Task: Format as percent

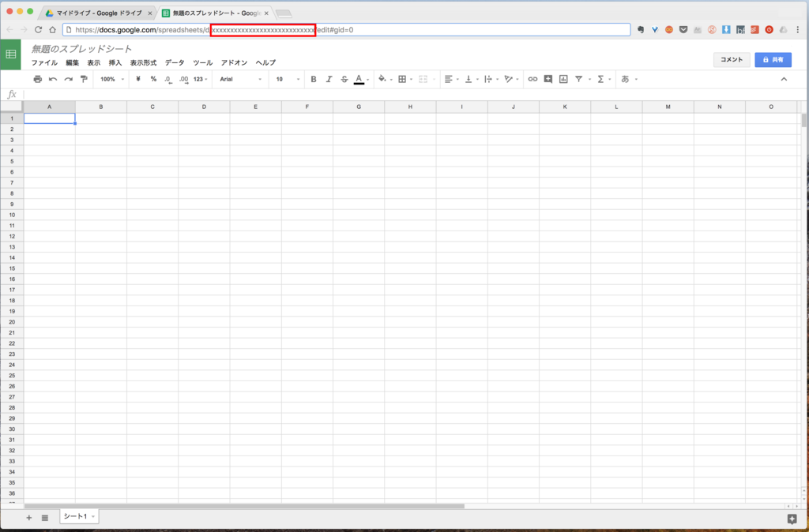Action: click(153, 80)
